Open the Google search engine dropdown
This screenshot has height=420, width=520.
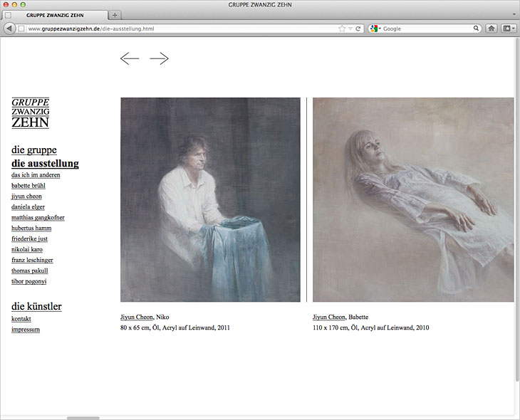click(x=375, y=28)
